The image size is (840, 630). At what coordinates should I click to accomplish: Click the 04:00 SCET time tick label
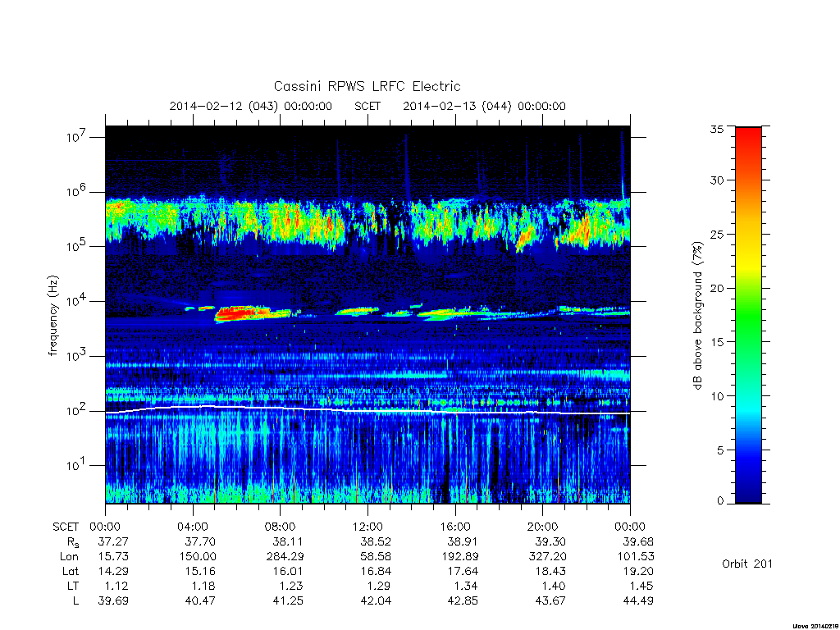point(192,527)
